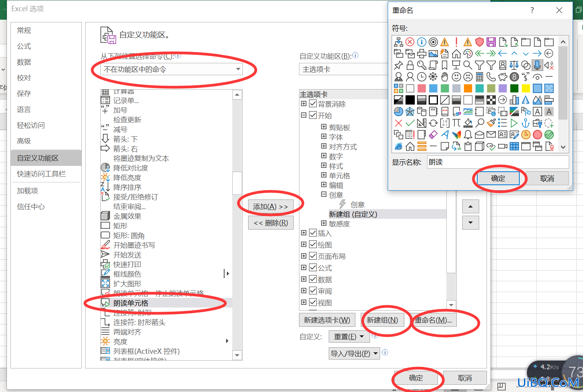Screen dimensions: 583x392
Task: Pick the balance scales symbol
Action: [x=514, y=65]
